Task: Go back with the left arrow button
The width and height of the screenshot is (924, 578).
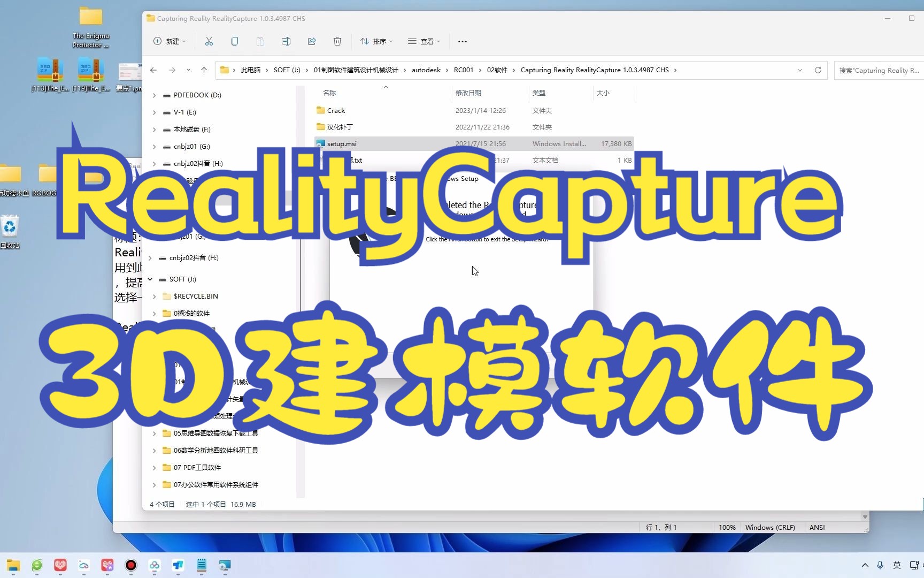Action: click(x=153, y=70)
